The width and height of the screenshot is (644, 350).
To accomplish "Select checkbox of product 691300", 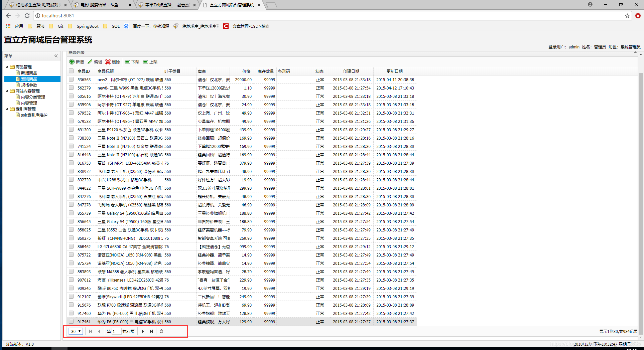I will [71, 129].
